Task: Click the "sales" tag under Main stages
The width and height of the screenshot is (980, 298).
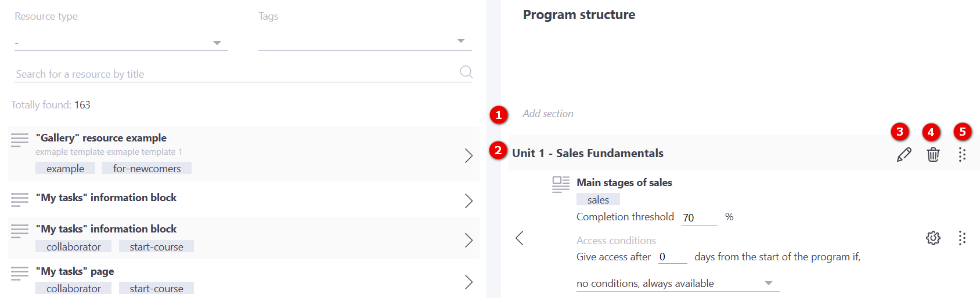Action: [598, 200]
